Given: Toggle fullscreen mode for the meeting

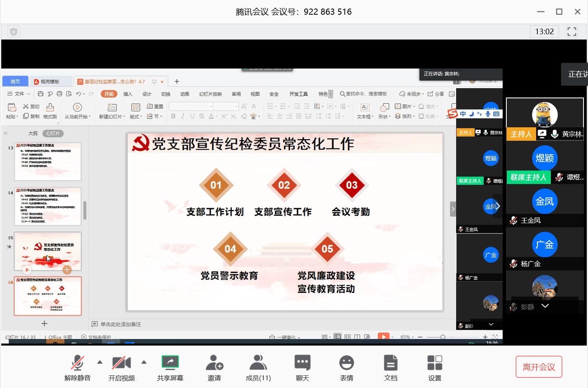Looking at the screenshot, I should (x=572, y=31).
